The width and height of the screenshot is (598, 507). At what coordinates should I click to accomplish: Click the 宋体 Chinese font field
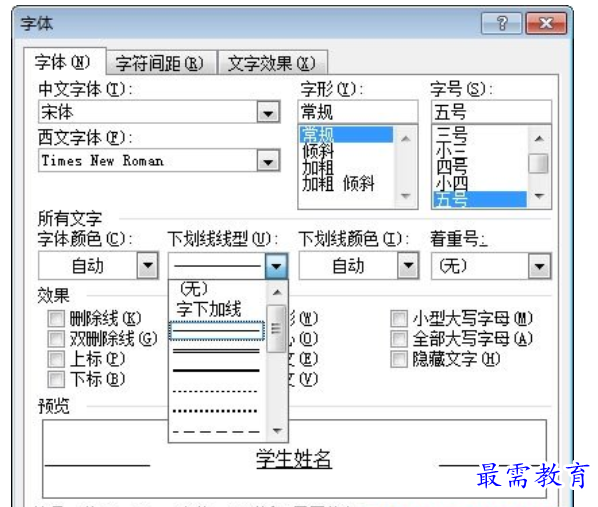coord(148,112)
